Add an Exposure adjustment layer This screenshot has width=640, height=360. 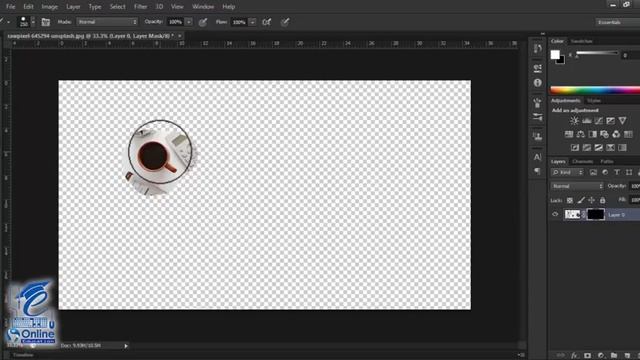coord(610,120)
